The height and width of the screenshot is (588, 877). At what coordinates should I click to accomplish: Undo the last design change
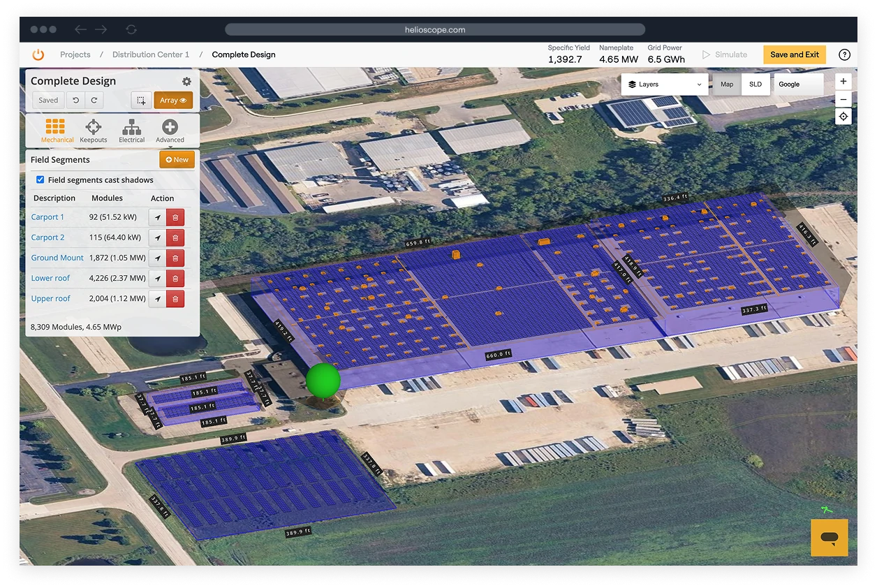tap(77, 100)
